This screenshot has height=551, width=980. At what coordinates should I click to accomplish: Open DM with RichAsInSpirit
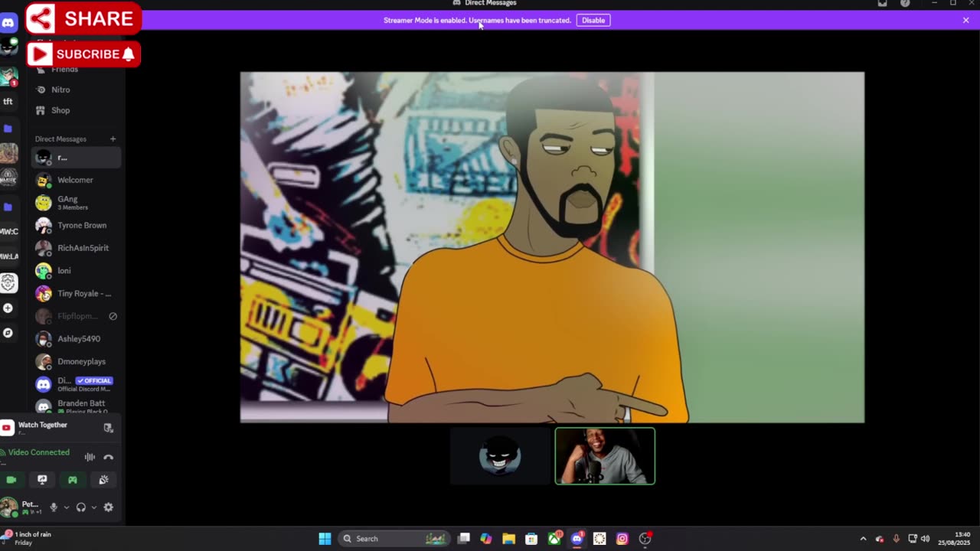click(x=76, y=248)
